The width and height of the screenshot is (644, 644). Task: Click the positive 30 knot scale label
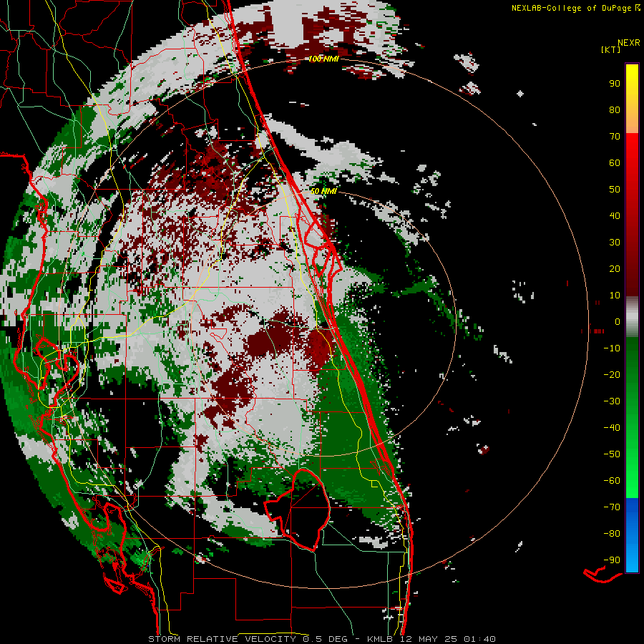[x=615, y=243]
